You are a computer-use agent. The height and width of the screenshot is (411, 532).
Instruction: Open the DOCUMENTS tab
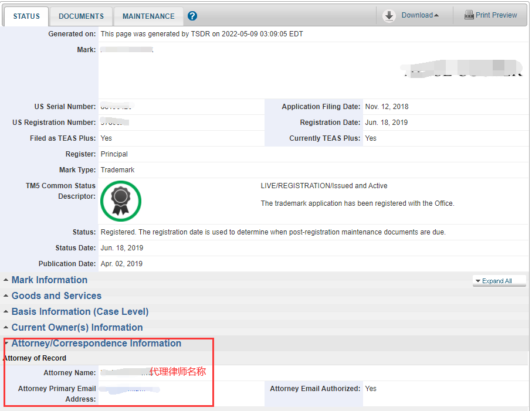(81, 16)
